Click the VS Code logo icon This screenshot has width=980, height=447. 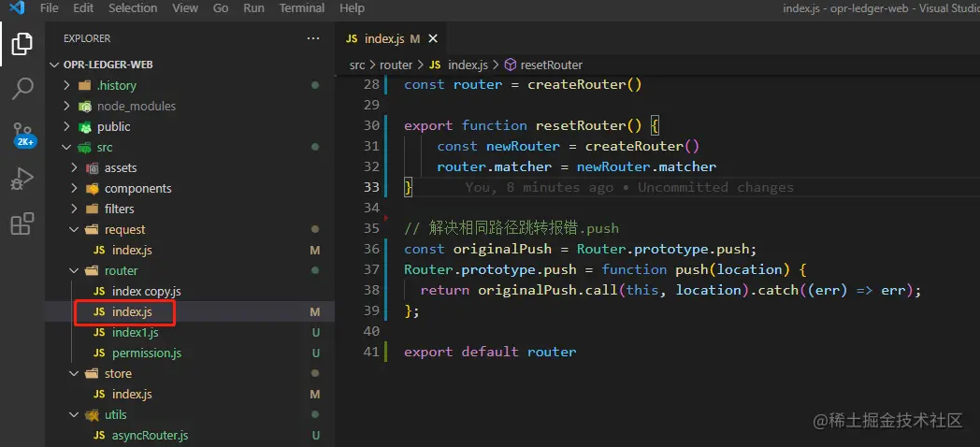(x=16, y=8)
